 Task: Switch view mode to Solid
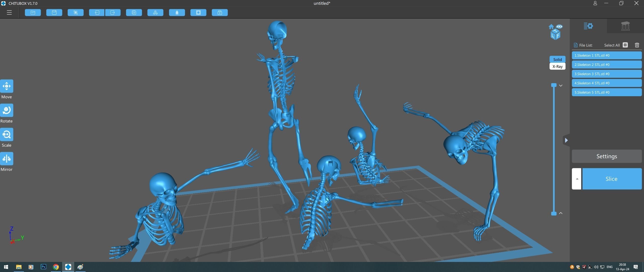(557, 59)
